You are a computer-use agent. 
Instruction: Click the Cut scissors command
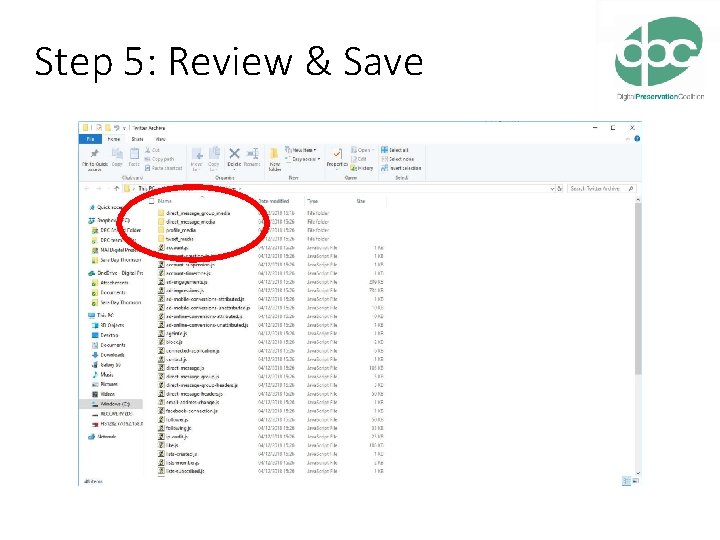(152, 150)
